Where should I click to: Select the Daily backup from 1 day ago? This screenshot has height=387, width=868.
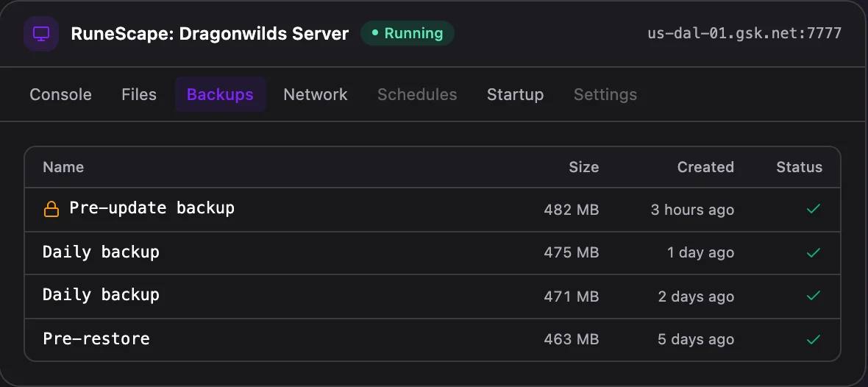[101, 252]
